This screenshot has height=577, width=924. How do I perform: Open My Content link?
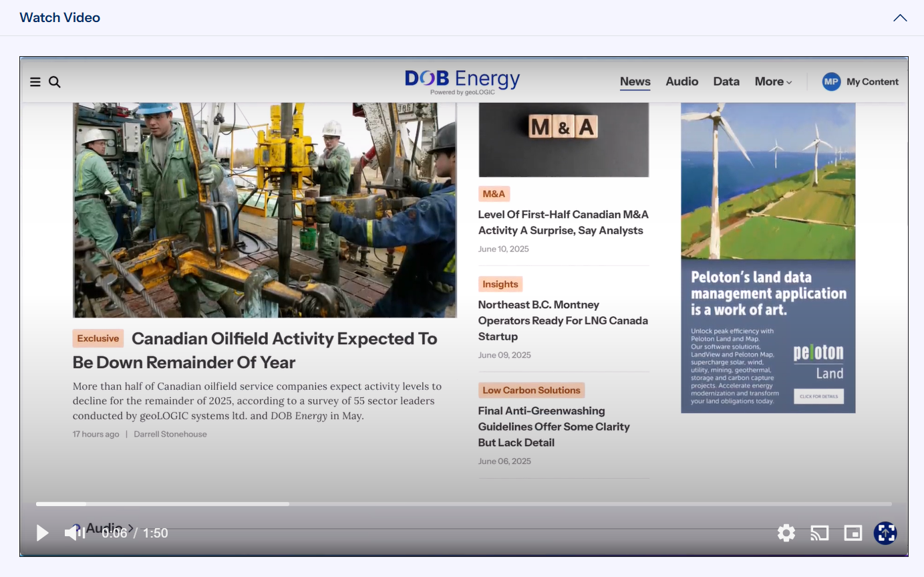pos(873,82)
